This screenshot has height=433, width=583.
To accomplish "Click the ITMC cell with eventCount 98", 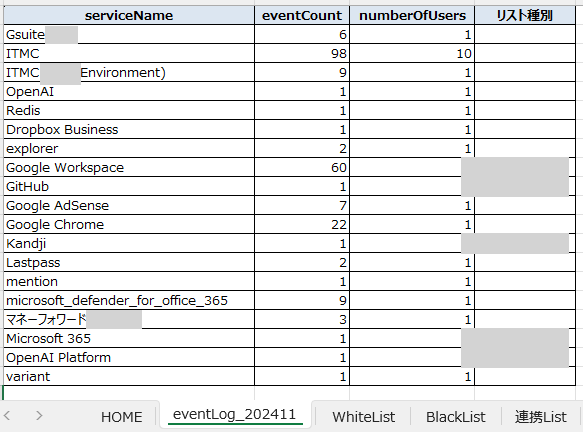I will 129,53.
